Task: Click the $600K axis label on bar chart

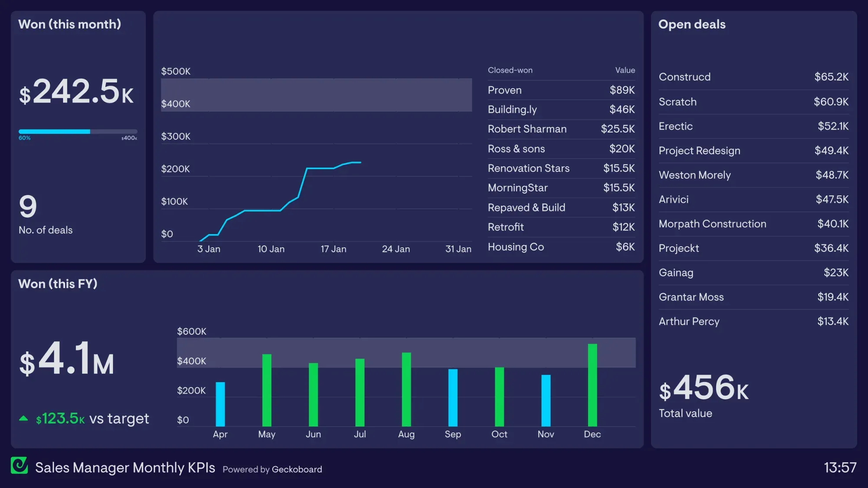Action: 191,331
